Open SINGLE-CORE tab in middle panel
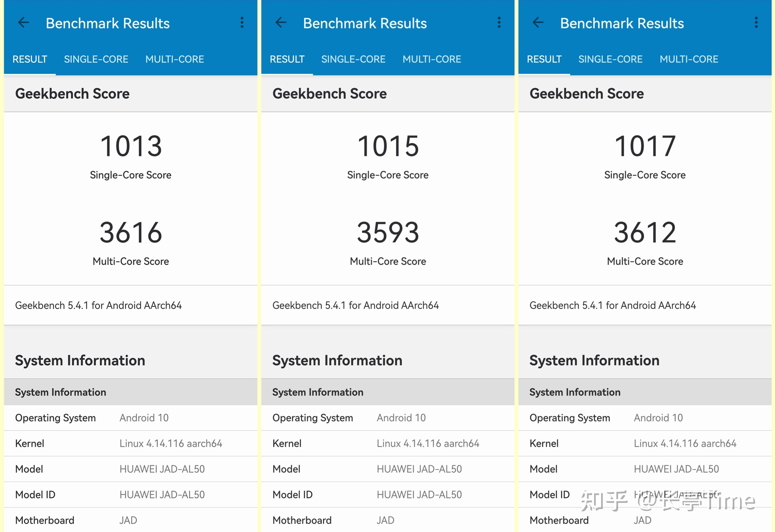The image size is (775, 532). click(x=353, y=59)
